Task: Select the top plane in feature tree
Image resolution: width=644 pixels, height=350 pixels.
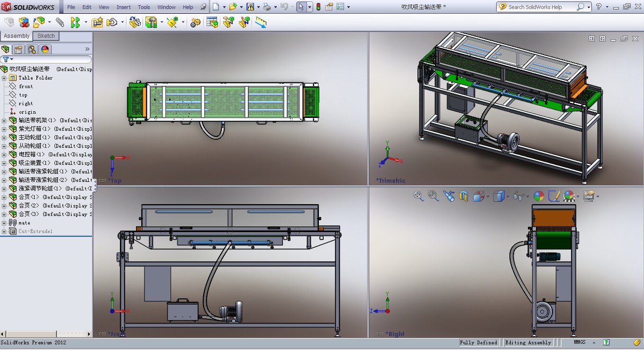Action: (x=23, y=95)
